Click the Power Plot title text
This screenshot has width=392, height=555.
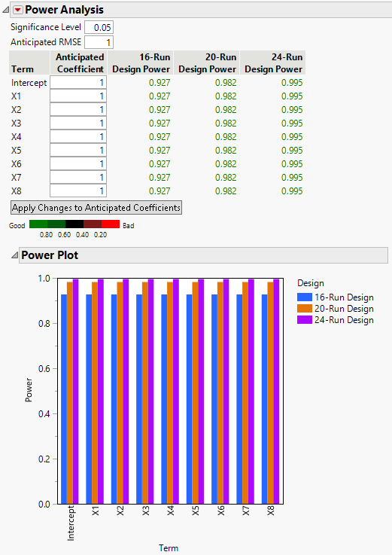click(x=50, y=255)
